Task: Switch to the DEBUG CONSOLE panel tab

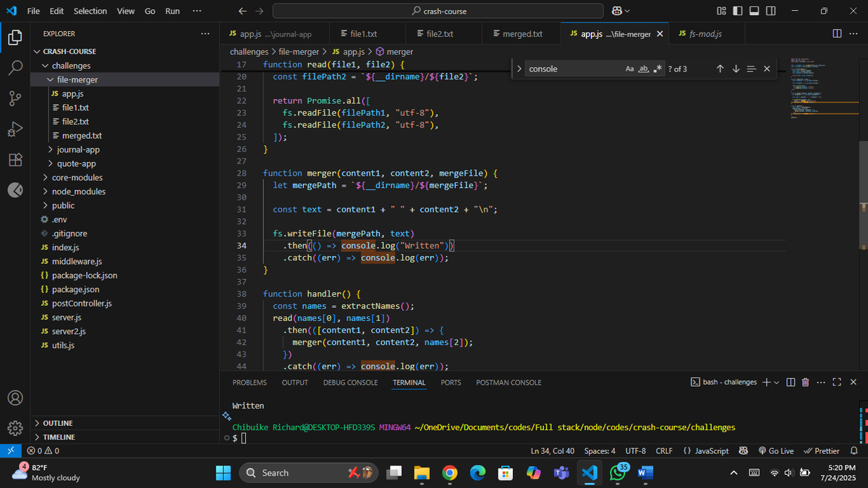Action: tap(350, 382)
